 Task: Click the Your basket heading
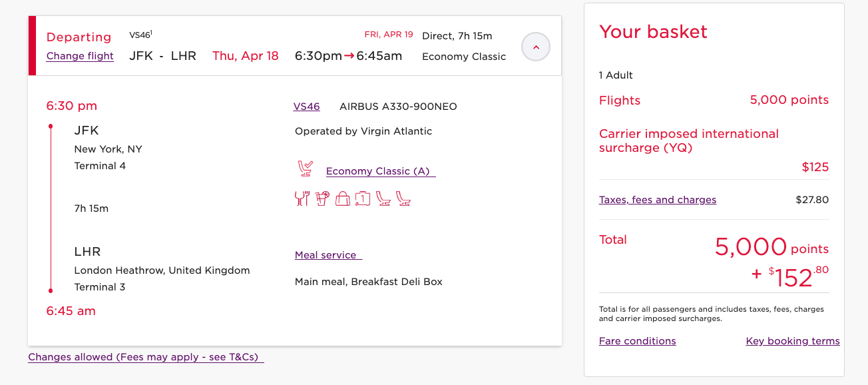[653, 32]
